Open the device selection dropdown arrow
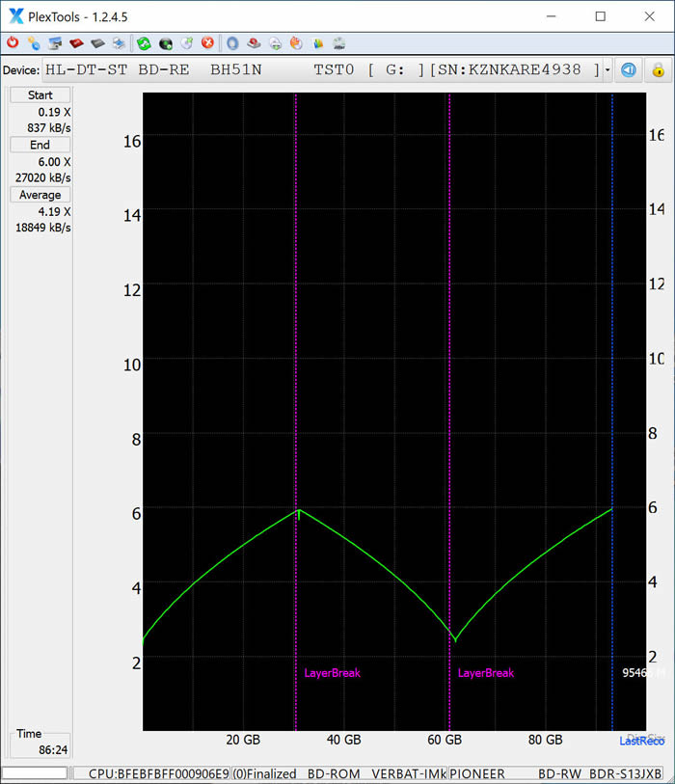This screenshot has height=784, width=675. pos(607,70)
